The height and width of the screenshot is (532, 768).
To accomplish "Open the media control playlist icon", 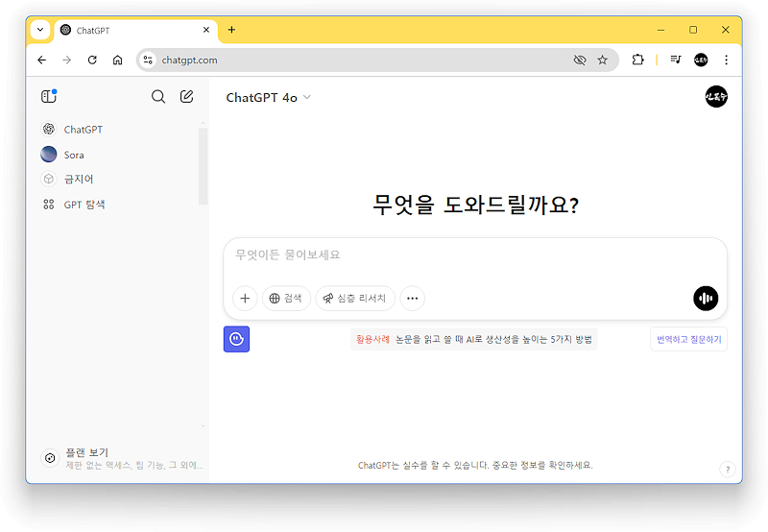I will pyautogui.click(x=676, y=60).
